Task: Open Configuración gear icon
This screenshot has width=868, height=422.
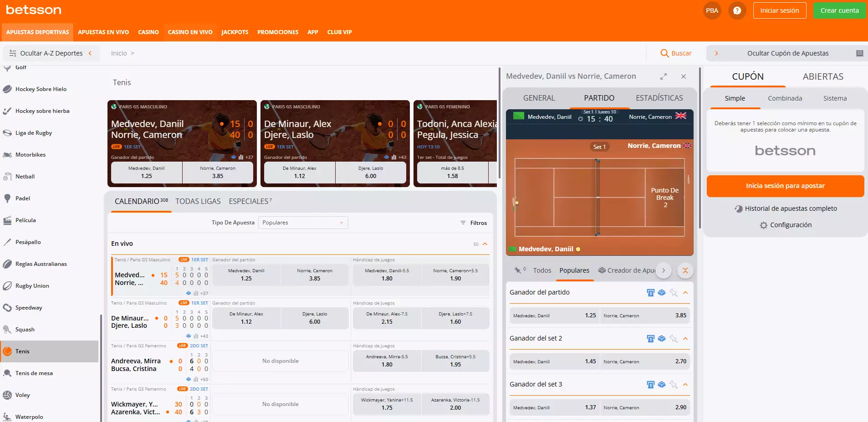Action: pyautogui.click(x=764, y=225)
